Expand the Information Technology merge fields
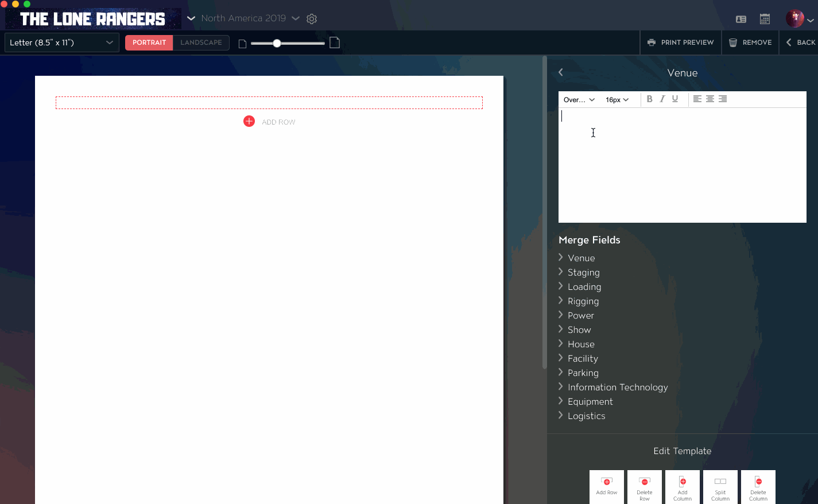This screenshot has height=504, width=818. 613,387
